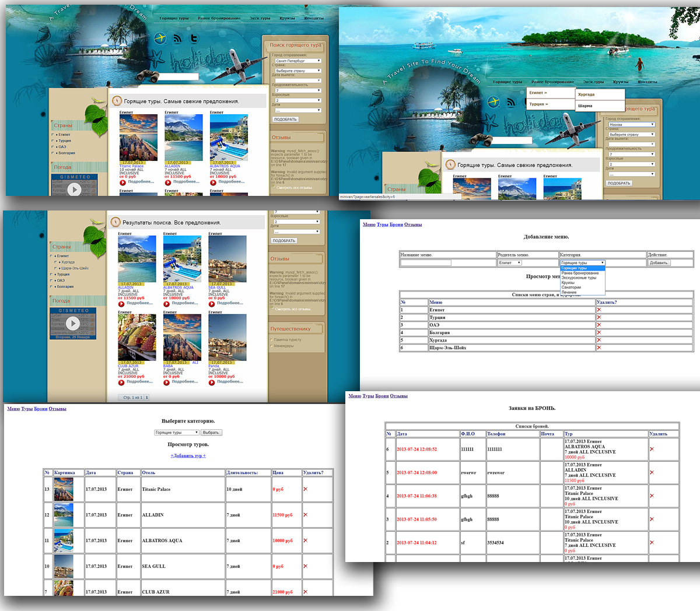700x611 pixels.
Task: Delete booking number 5 in bookings table
Action: [652, 472]
